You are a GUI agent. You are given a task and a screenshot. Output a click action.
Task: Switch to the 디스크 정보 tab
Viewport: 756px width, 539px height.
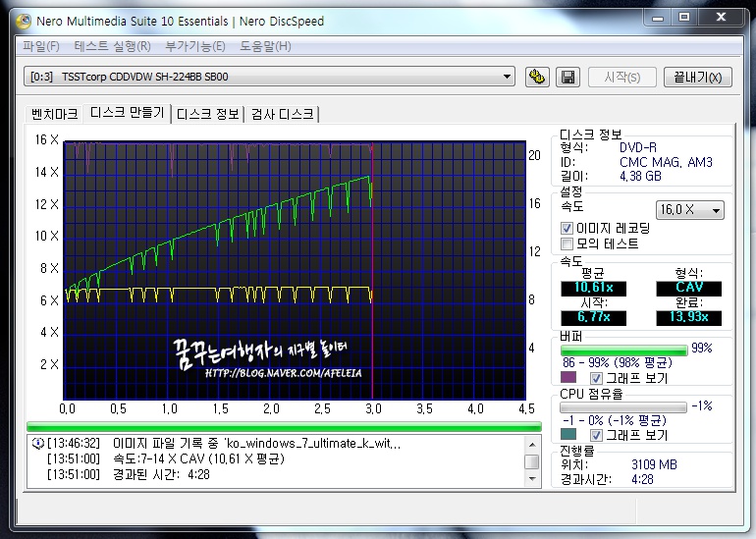(208, 114)
